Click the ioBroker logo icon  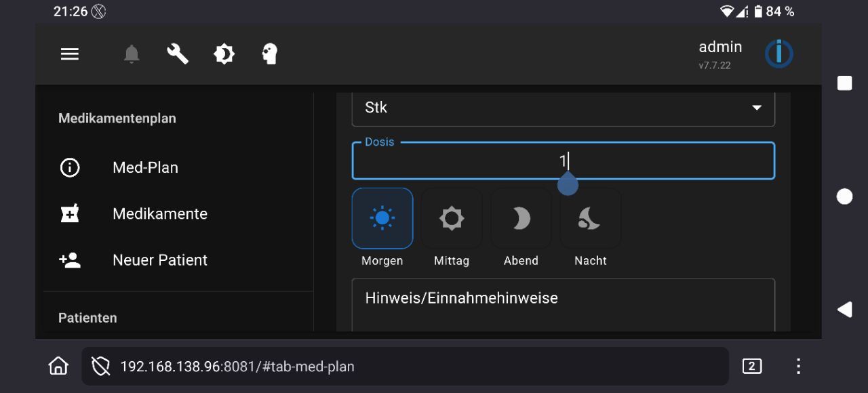point(778,54)
